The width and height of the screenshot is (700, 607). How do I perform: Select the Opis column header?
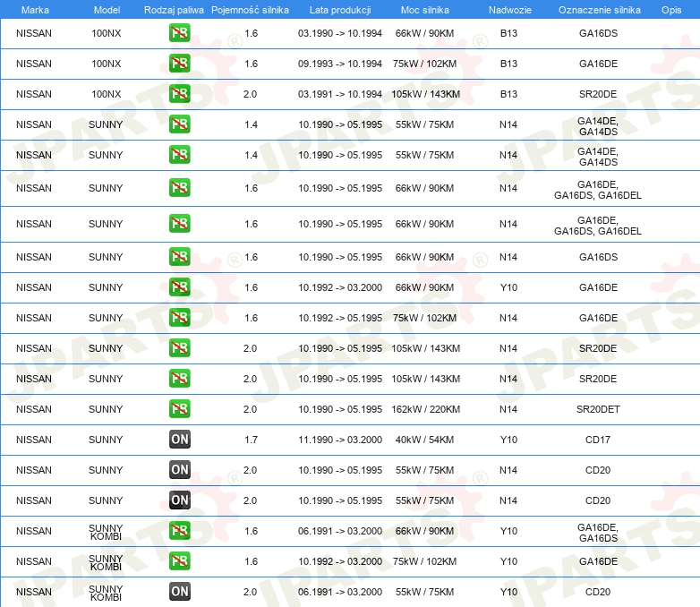click(671, 10)
